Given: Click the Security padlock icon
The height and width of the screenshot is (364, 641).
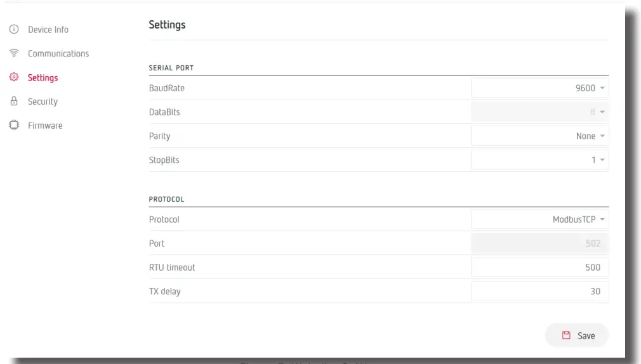Looking at the screenshot, I should click(13, 101).
